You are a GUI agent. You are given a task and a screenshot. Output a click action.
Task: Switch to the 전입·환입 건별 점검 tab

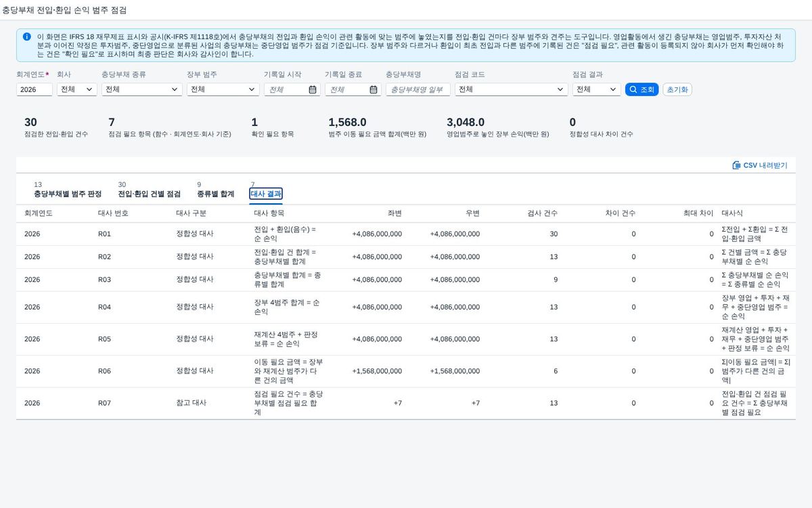click(x=149, y=194)
